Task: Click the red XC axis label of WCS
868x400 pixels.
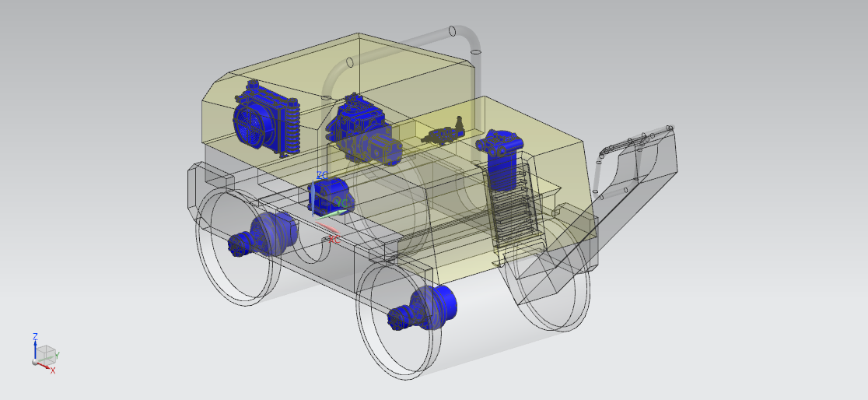Action: [x=333, y=239]
